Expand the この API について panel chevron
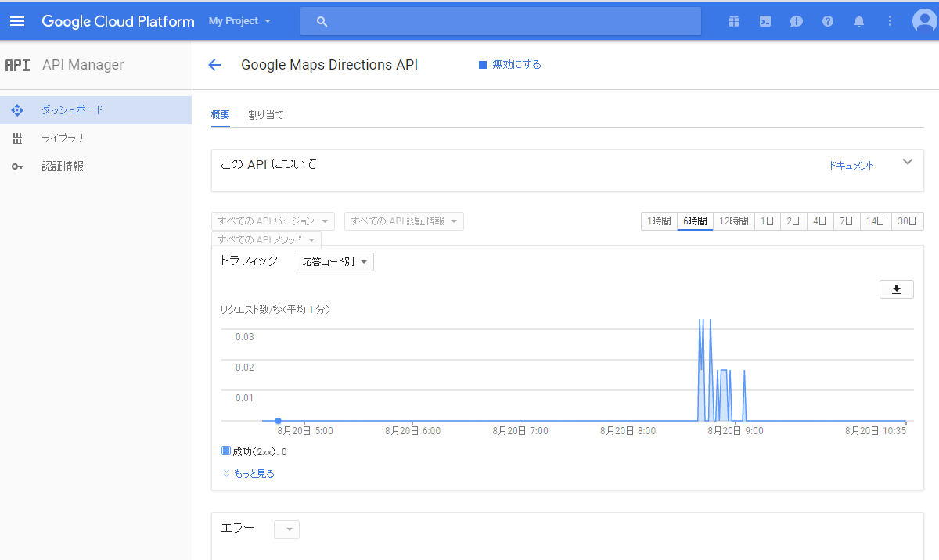Viewport: 939px width, 560px height. click(908, 163)
